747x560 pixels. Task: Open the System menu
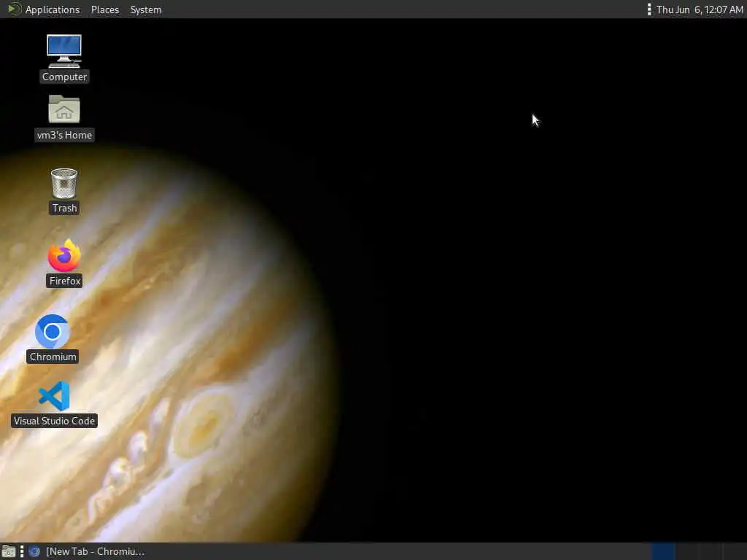(146, 9)
